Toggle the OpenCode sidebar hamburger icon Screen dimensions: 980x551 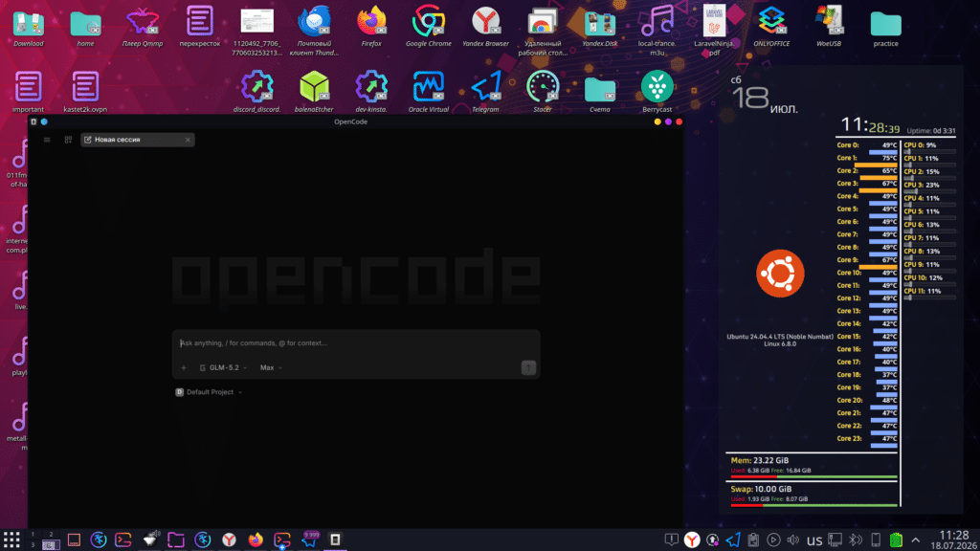coord(47,140)
